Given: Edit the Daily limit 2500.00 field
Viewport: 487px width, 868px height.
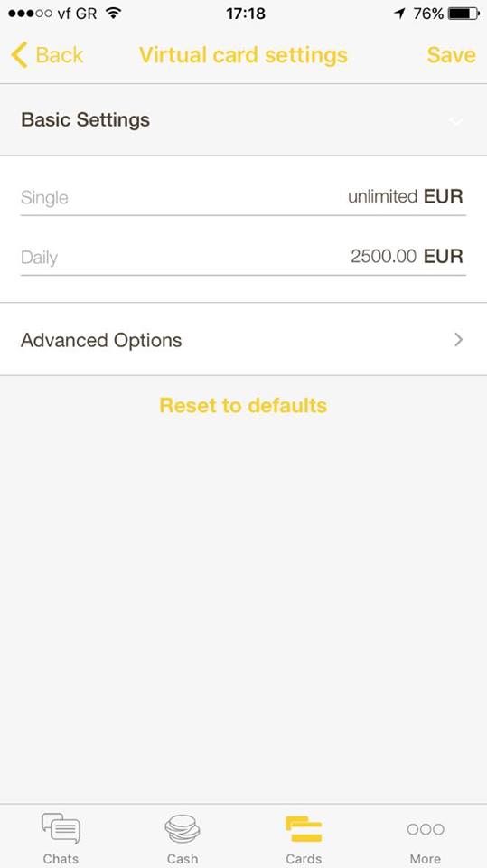Looking at the screenshot, I should click(243, 257).
